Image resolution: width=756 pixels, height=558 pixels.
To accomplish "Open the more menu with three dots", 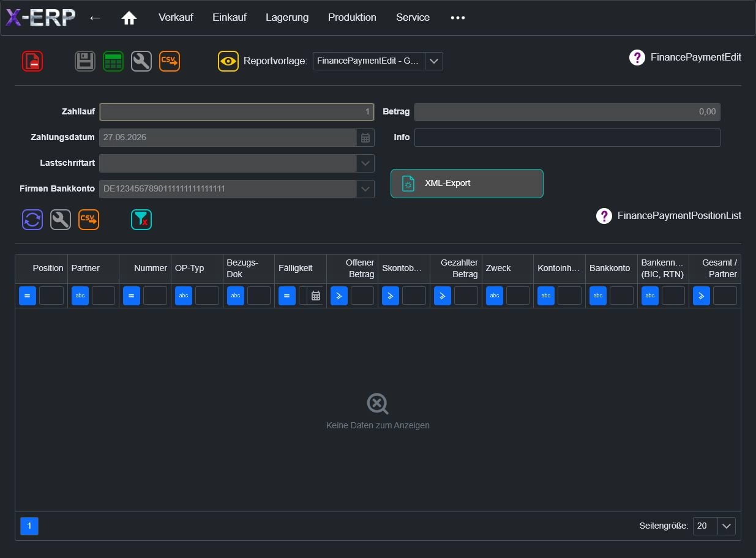I will pyautogui.click(x=458, y=18).
